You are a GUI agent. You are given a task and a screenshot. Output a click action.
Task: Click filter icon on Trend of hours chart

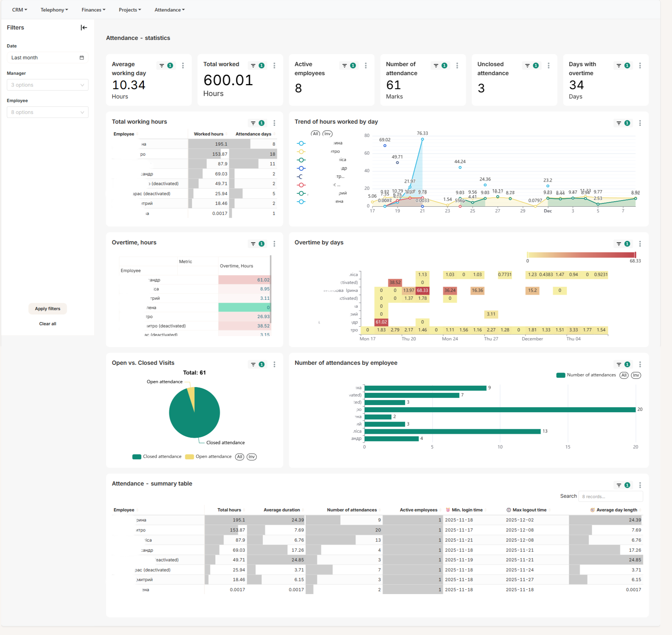tap(619, 123)
